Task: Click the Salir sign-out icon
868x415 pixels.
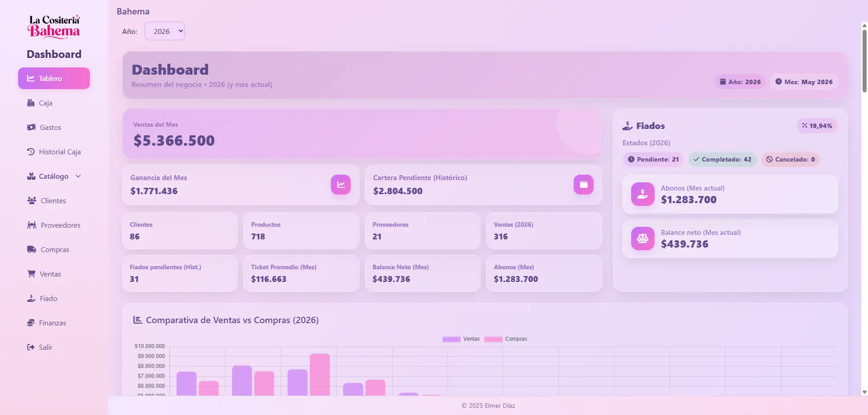Action: tap(31, 347)
